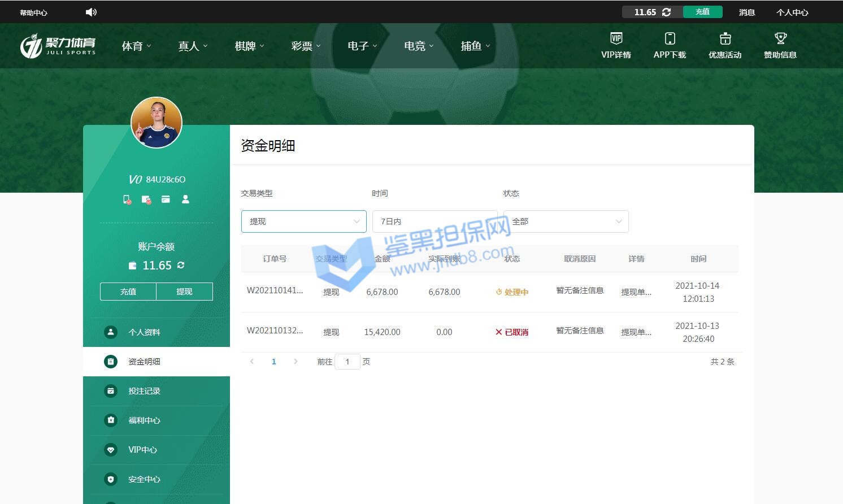Click the 聚力体育 logo
This screenshot has height=504, width=843.
pyautogui.click(x=58, y=46)
